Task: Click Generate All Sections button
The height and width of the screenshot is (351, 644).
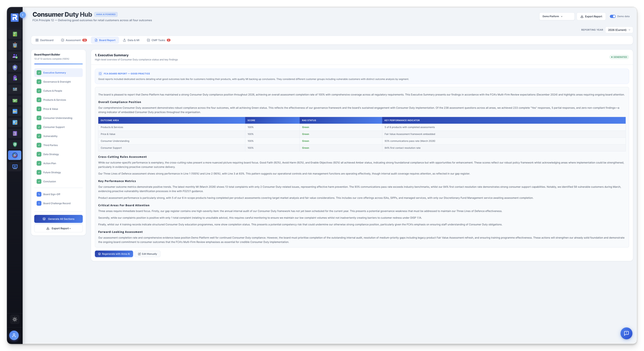Action: click(x=58, y=219)
